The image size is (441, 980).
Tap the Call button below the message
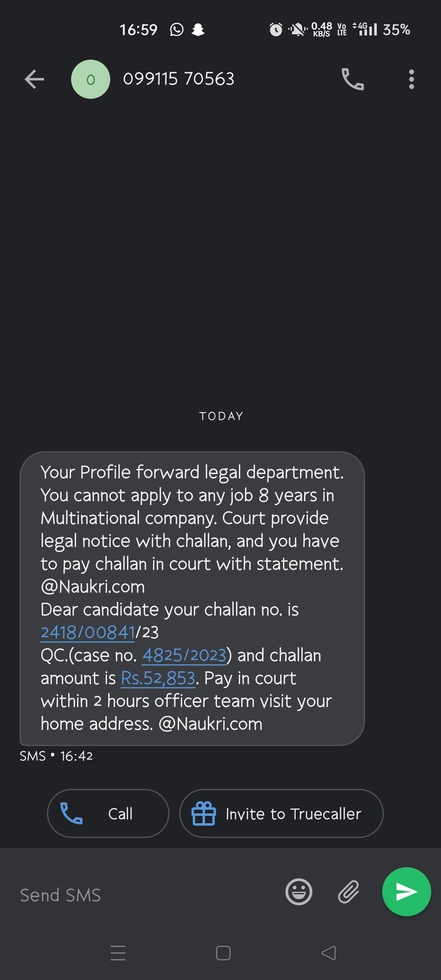[108, 813]
